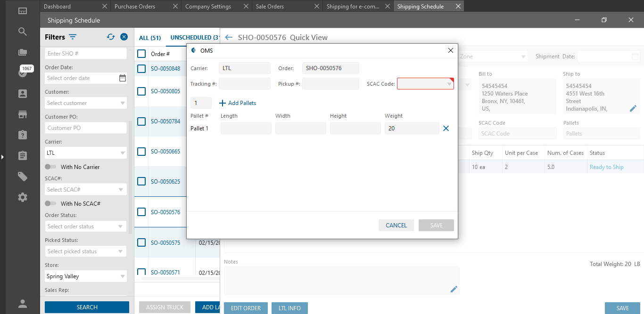Edit the Ship to address pencil icon
Viewport: 644px width, 314px height.
pyautogui.click(x=633, y=108)
